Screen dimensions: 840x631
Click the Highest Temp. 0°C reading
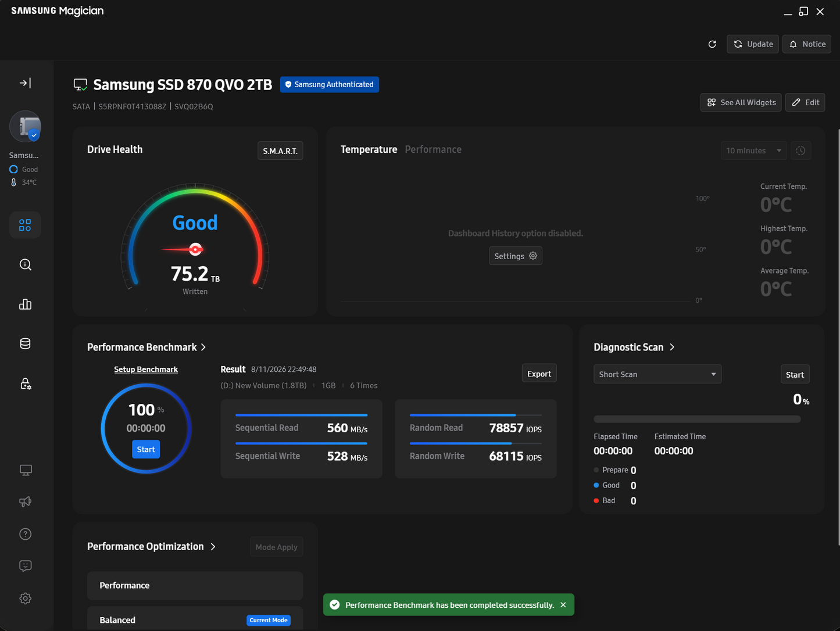pos(776,247)
